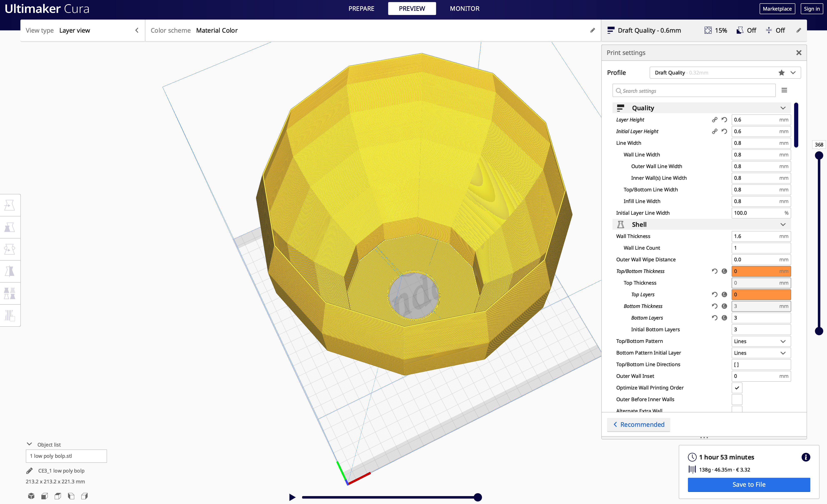Screen dimensions: 827x504
Task: Open the Profile dropdown Draft Quality
Action: [725, 72]
